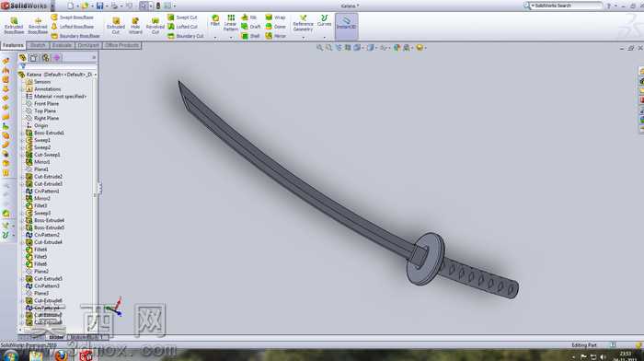Switch to the Office Products tab
Screen dimensions: 644x361
pos(122,45)
